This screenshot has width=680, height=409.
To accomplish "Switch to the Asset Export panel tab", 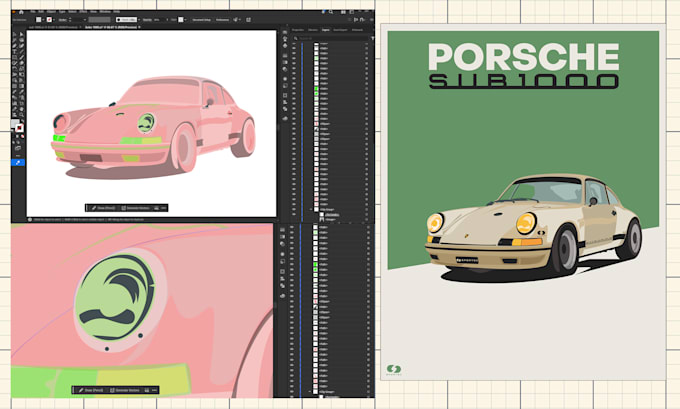I will [340, 30].
